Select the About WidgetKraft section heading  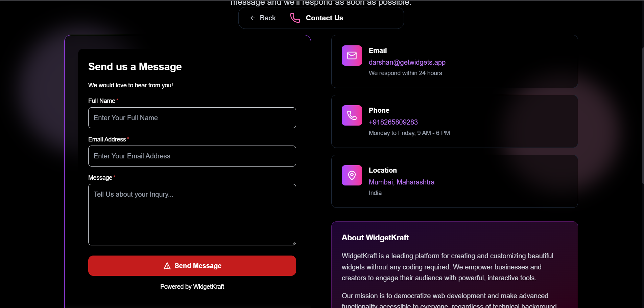[375, 238]
